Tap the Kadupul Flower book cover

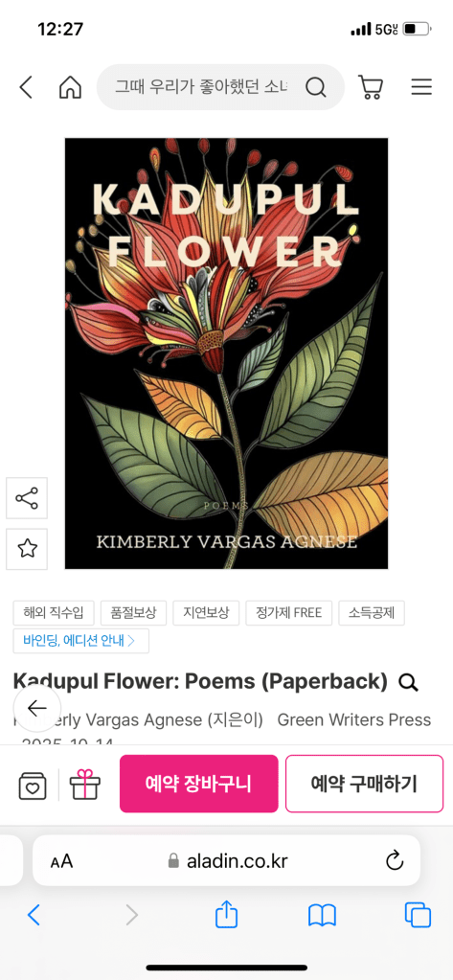tap(226, 353)
